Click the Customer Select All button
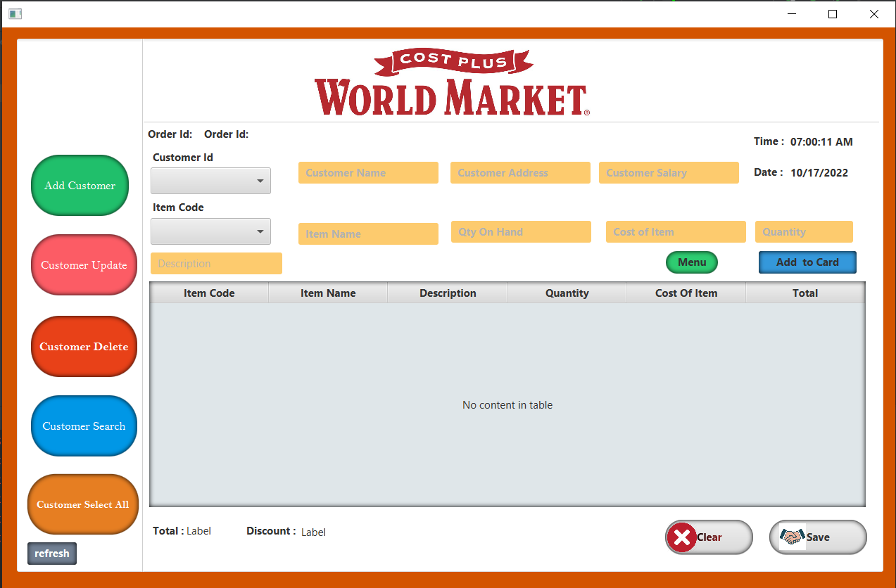The height and width of the screenshot is (588, 896). pos(82,504)
